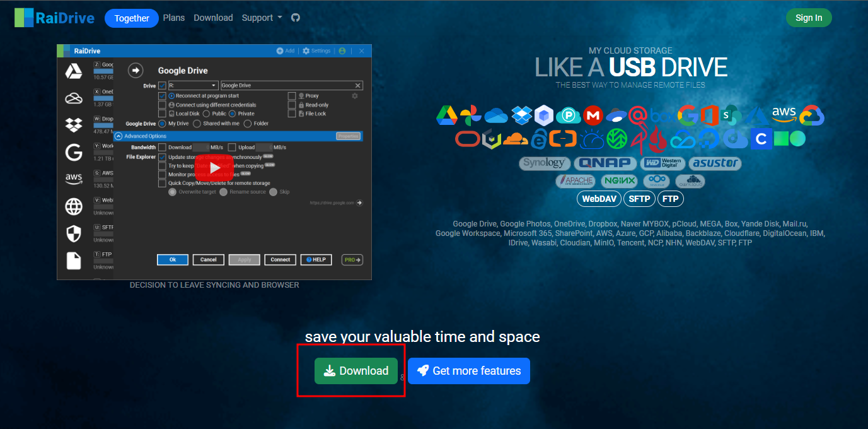Click the IDrive blue e lock icon
This screenshot has height=429, width=868.
(x=538, y=138)
